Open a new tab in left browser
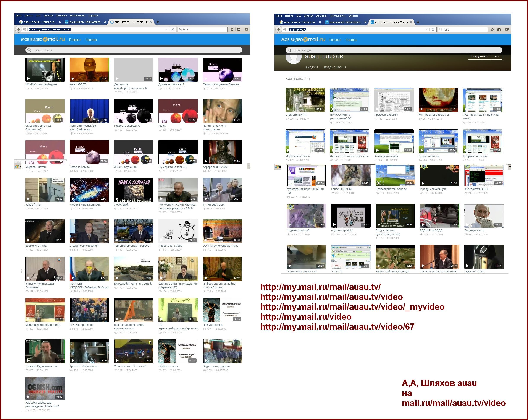Viewport: 528px width, 420px height. tap(158, 22)
